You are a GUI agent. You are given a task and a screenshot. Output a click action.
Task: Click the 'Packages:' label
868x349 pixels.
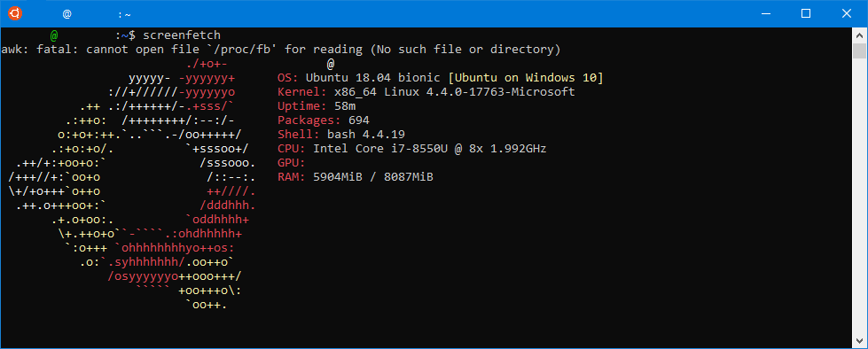309,120
